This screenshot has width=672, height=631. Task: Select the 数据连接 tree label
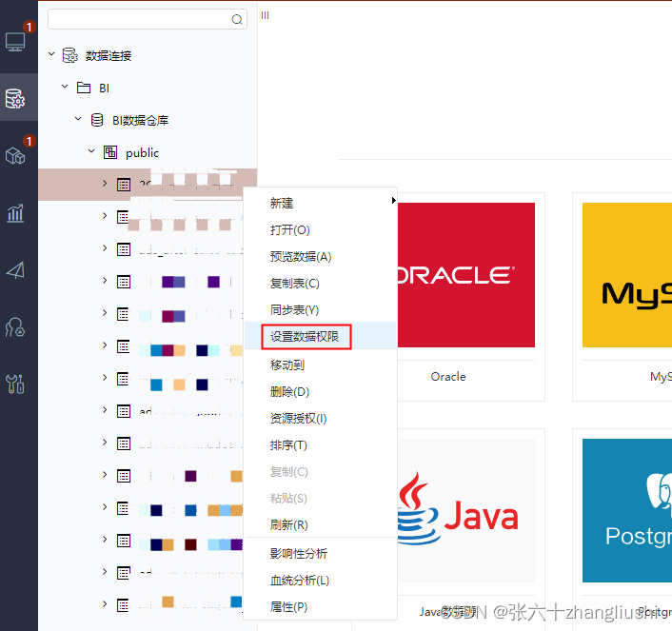tap(109, 56)
